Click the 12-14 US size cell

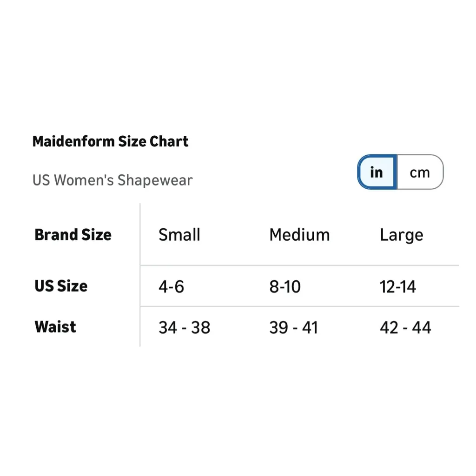coord(398,286)
